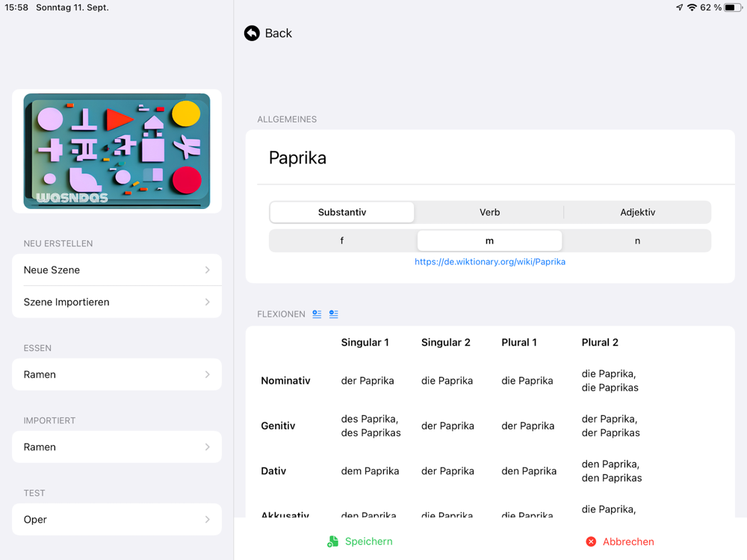Image resolution: width=747 pixels, height=560 pixels.
Task: Expand the Neue Szene chevron
Action: coord(207,270)
